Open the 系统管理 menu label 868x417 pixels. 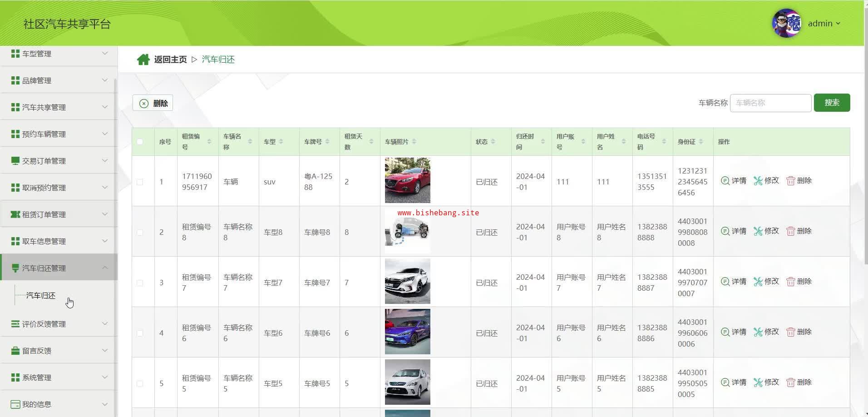click(37, 377)
